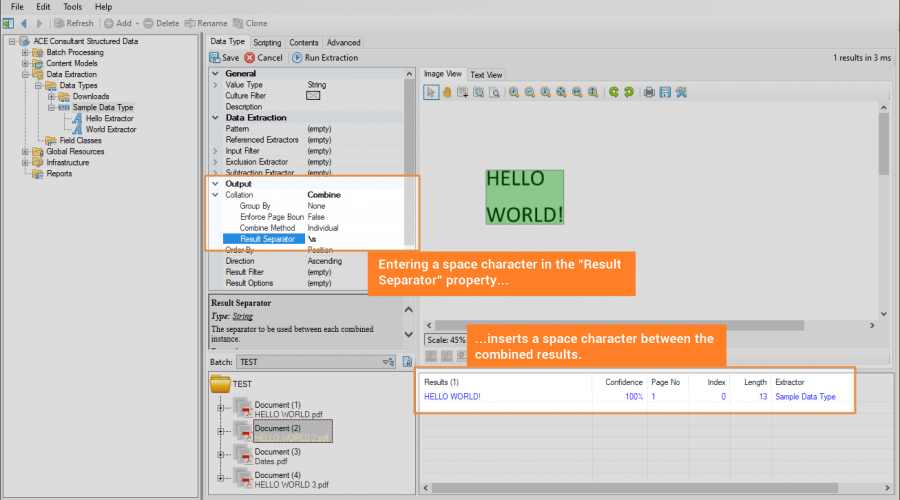Click Run Extraction button

point(324,58)
